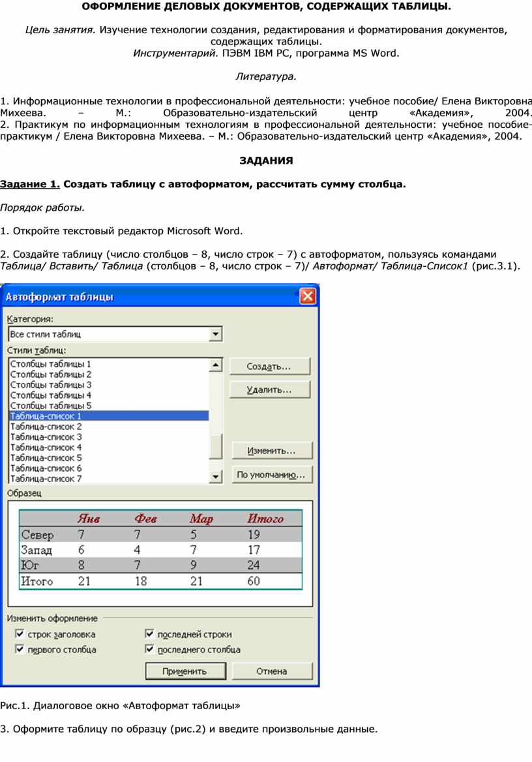Click the grand total 60 in sample
Image resolution: width=532 pixels, height=762 pixels.
[x=254, y=581]
